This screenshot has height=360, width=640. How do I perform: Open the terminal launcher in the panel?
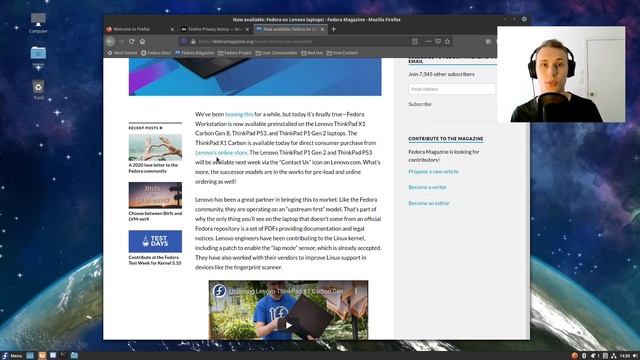click(x=63, y=356)
